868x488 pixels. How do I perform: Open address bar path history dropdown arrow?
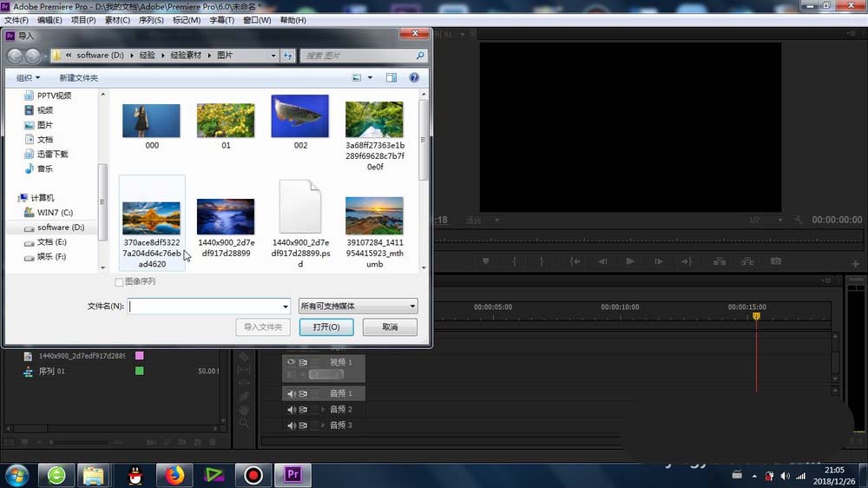[273, 56]
